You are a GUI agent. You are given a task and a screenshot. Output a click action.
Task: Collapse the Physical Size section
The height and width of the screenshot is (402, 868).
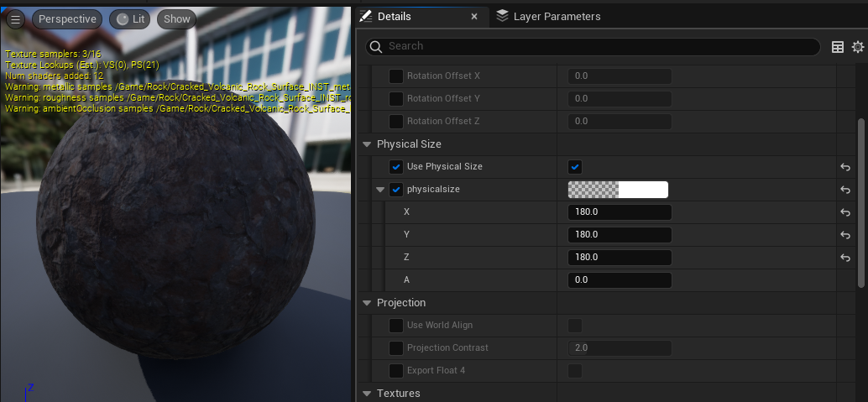coord(367,144)
